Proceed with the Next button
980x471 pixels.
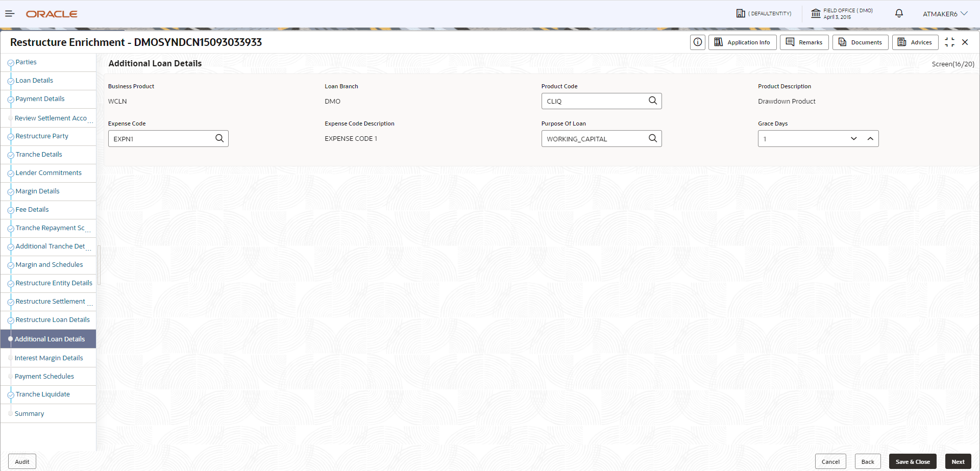(x=958, y=462)
